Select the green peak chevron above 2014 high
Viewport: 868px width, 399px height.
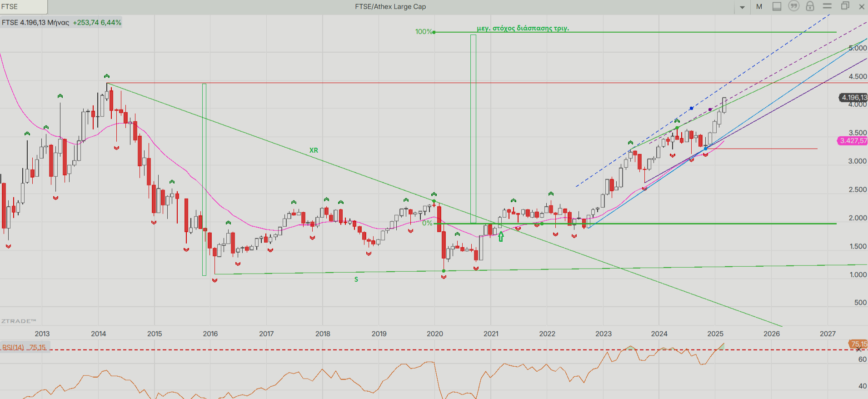point(107,76)
